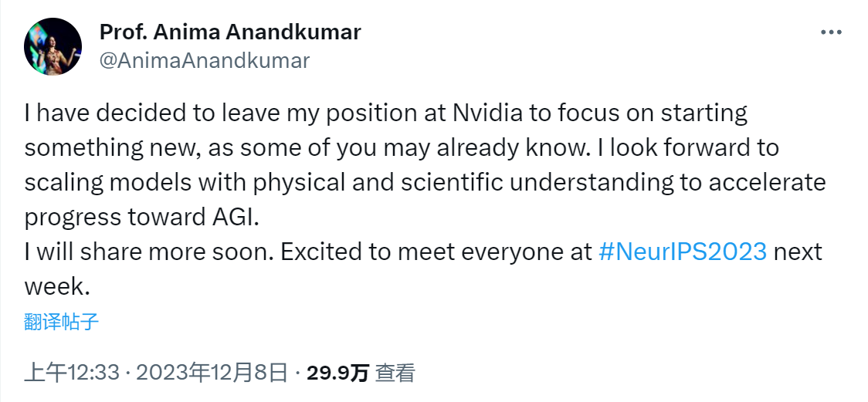This screenshot has height=402, width=868.
Task: Translate the post via 翻译帖子
Action: (62, 322)
